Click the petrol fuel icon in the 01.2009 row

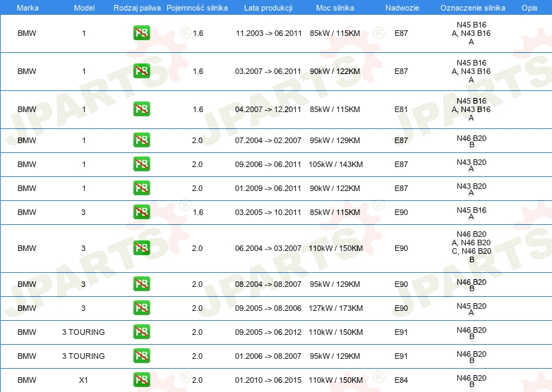tap(141, 188)
